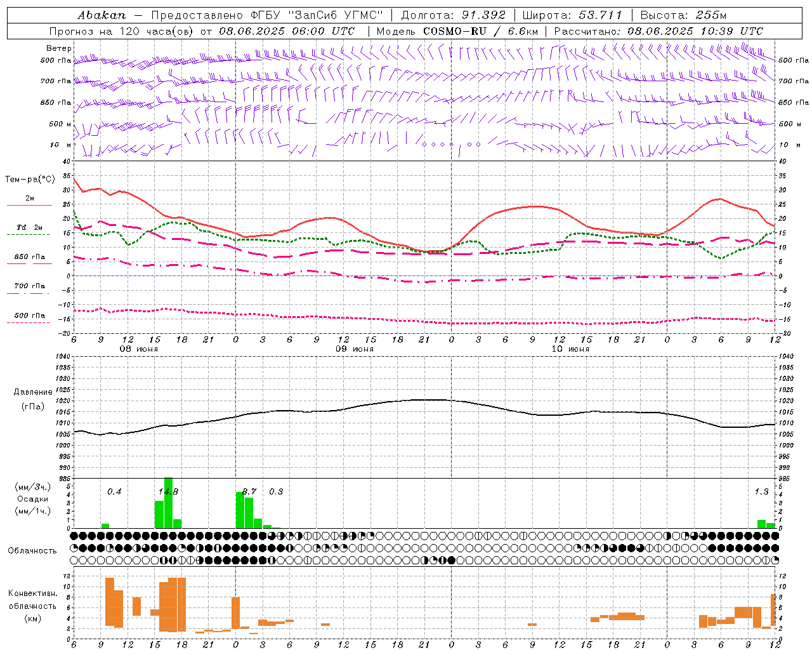Click the model name "COSMO-RU / 6.6км"

(x=481, y=30)
